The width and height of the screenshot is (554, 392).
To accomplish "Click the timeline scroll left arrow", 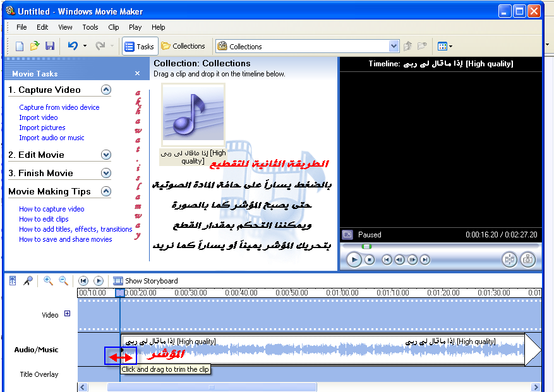I will (x=83, y=388).
